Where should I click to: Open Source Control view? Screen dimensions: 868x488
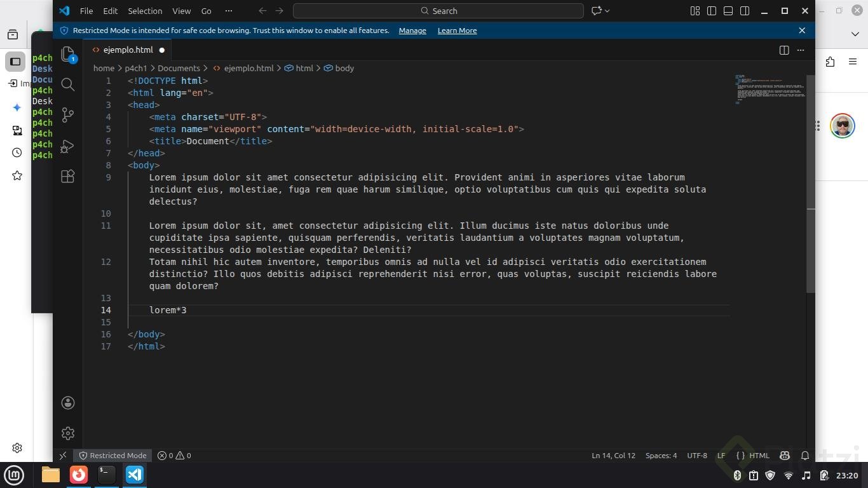pyautogui.click(x=67, y=115)
